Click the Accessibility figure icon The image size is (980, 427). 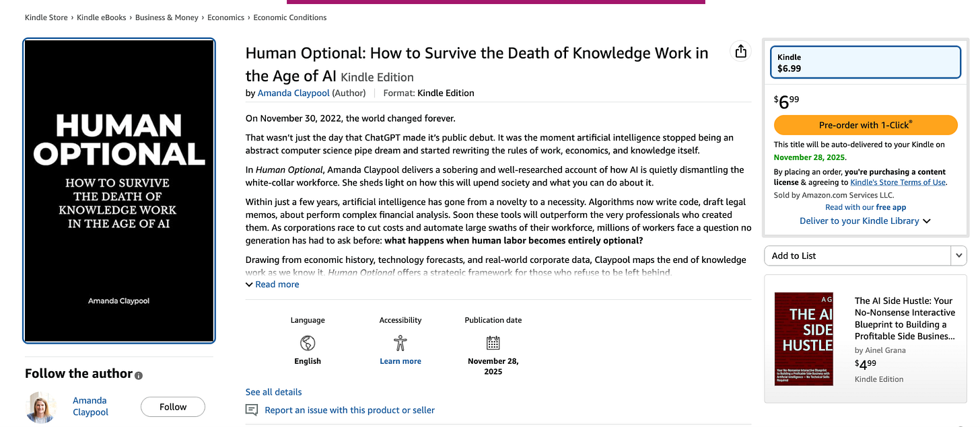pos(400,342)
